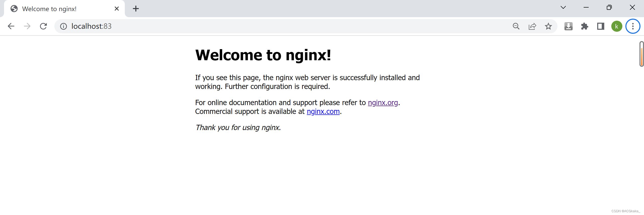Toggle the browser side panel

point(601,26)
